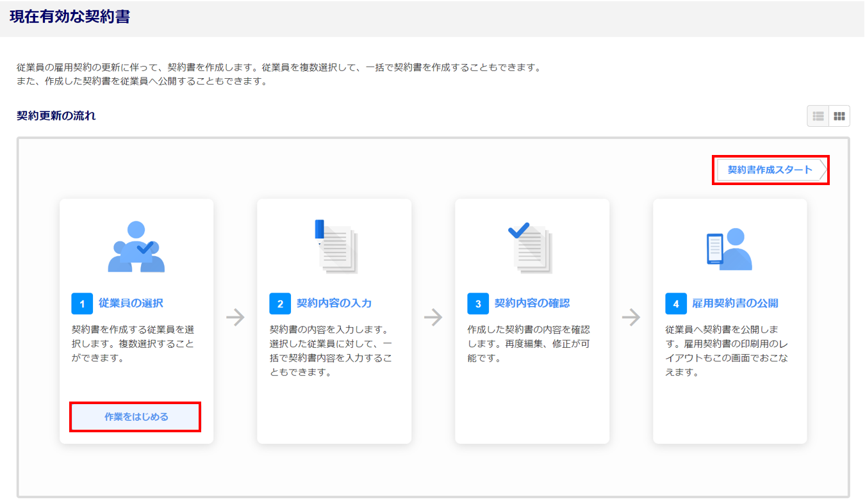Click the arrow between steps 3 and 4
Image resolution: width=865 pixels, height=504 pixels.
coord(631,318)
